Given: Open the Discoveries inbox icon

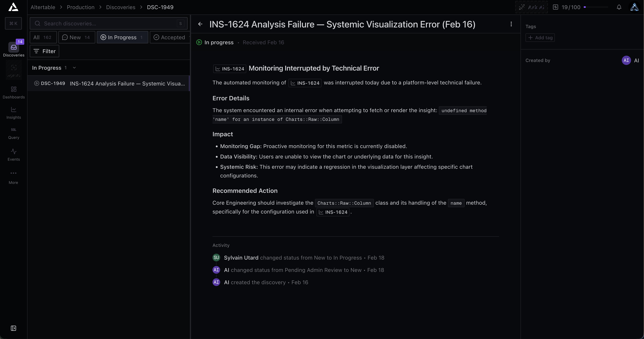Looking at the screenshot, I should coord(13,47).
